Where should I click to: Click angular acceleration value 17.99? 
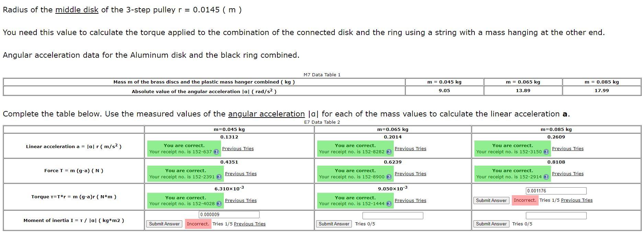602,91
